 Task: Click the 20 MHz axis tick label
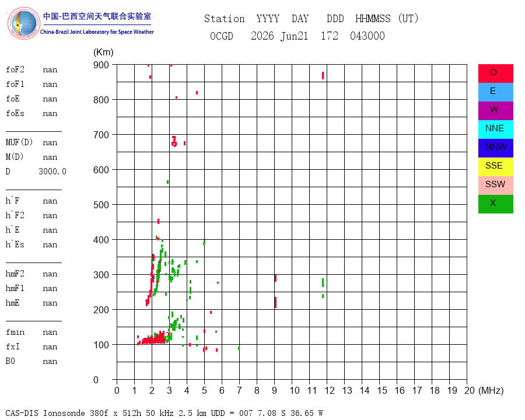[x=470, y=390]
